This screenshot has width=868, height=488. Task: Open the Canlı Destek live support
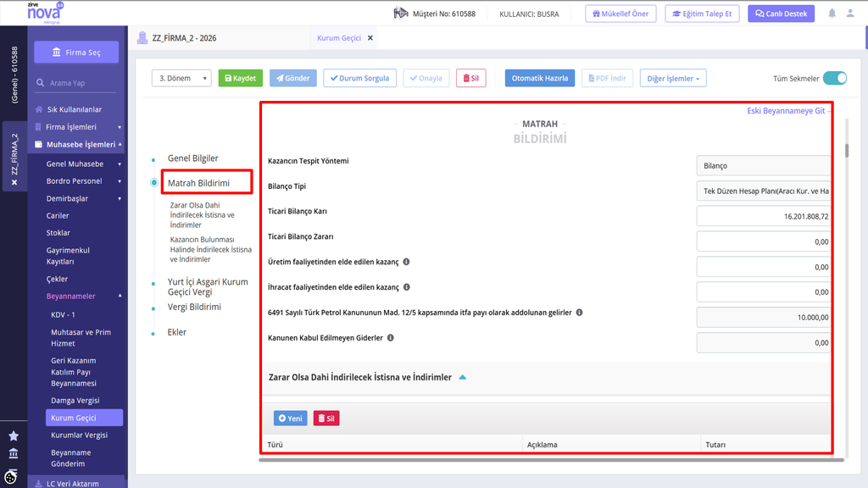click(781, 14)
